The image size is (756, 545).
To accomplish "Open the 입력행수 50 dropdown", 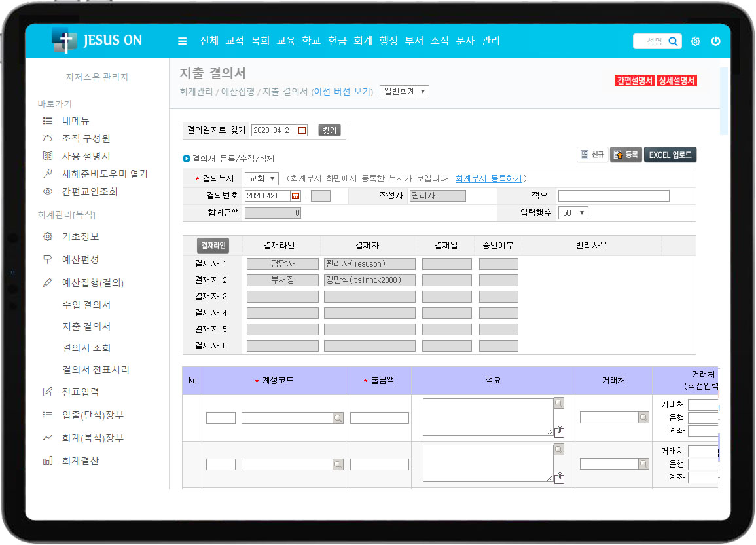I will pyautogui.click(x=573, y=213).
